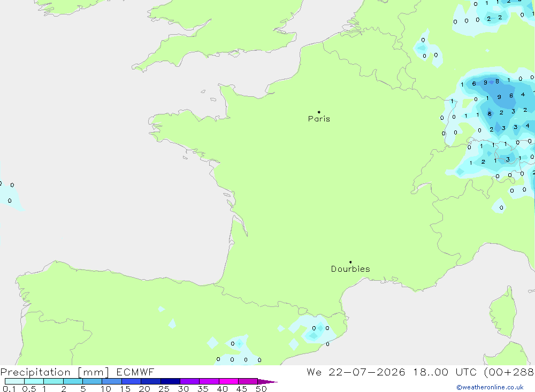This screenshot has height=392, width=535.
Task: Click the Paris city dot marker
Action: (x=319, y=112)
